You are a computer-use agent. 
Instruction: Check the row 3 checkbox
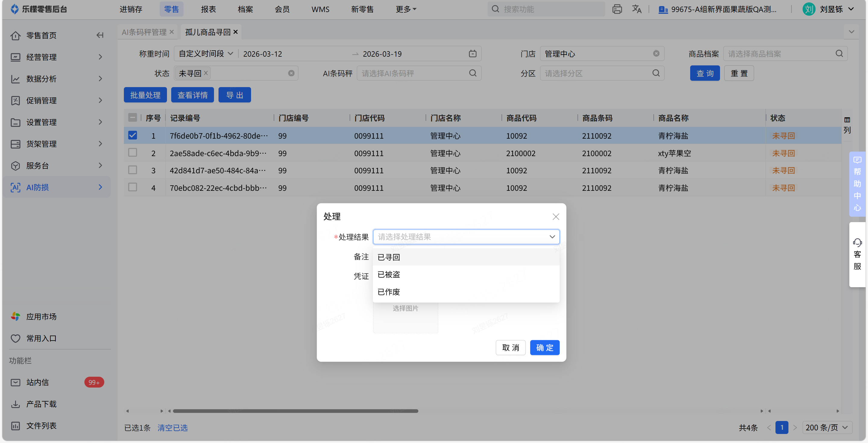point(132,170)
